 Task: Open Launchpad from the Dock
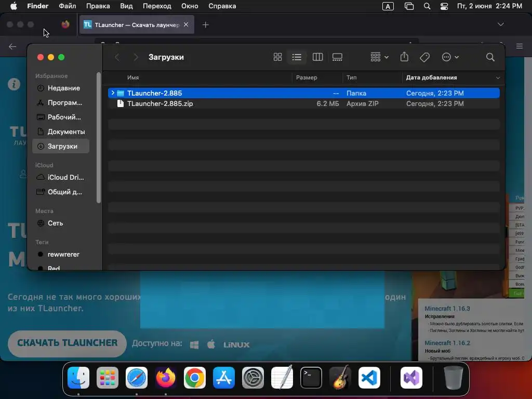[x=108, y=378]
